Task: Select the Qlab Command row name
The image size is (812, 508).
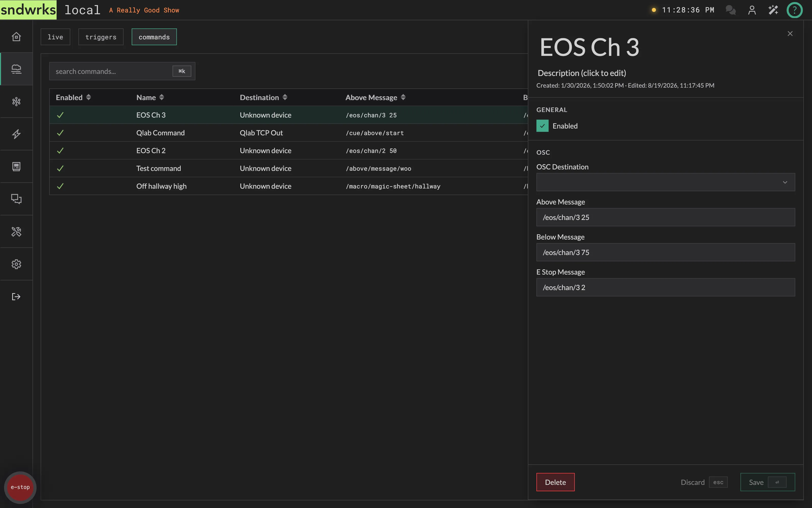Action: [x=160, y=133]
